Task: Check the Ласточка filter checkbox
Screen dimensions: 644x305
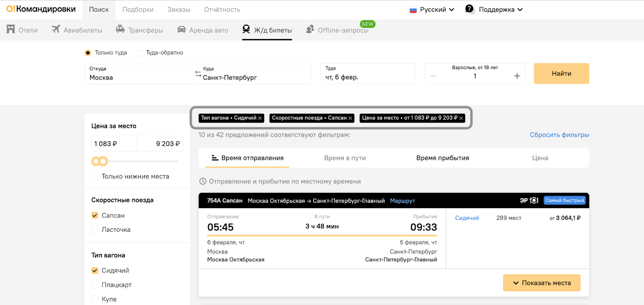Action: [95, 229]
